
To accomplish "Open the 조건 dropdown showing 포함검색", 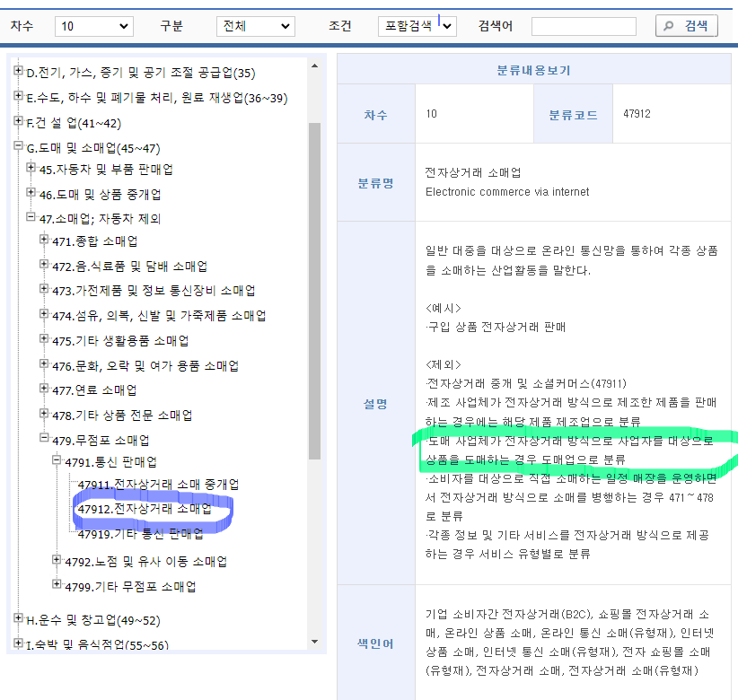I will [x=417, y=27].
